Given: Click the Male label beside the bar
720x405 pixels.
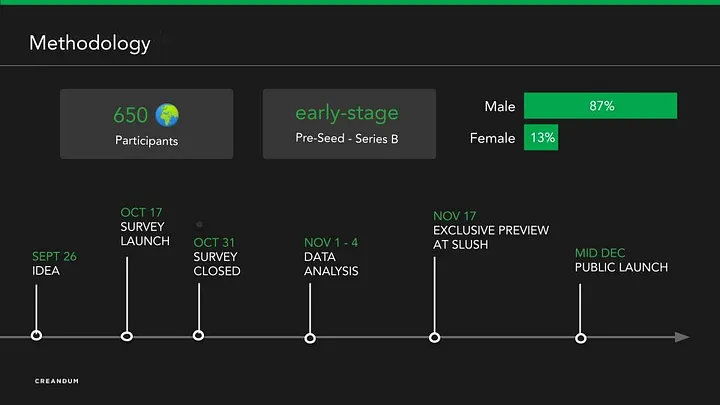Looking at the screenshot, I should coord(499,106).
